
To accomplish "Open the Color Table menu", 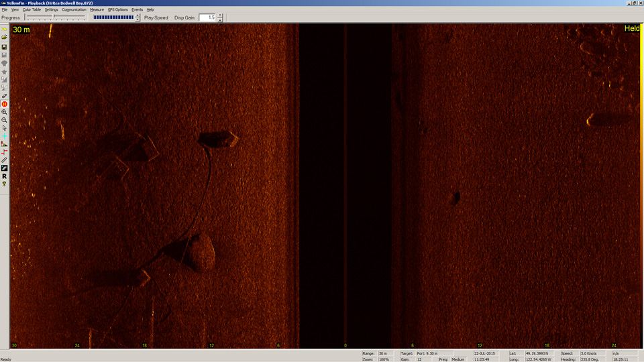I will pos(32,9).
